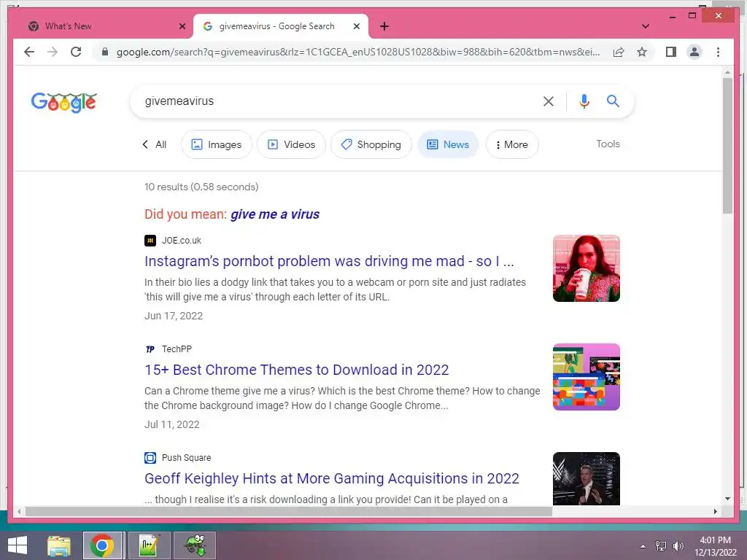Viewport: 747px width, 560px height.
Task: Click the 'give me a virus' suggestion
Action: [x=275, y=214]
